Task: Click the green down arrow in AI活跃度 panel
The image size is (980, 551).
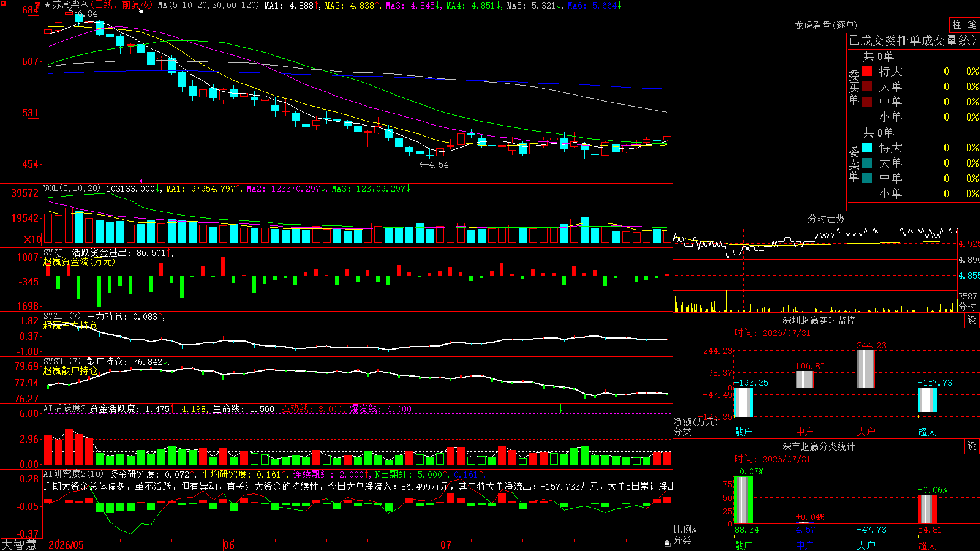Action: pos(560,408)
